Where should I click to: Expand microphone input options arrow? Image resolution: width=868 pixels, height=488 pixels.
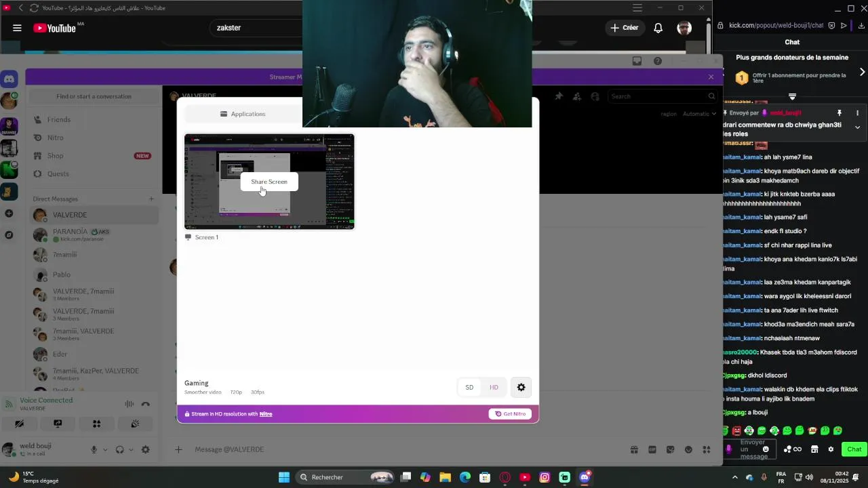(105, 449)
